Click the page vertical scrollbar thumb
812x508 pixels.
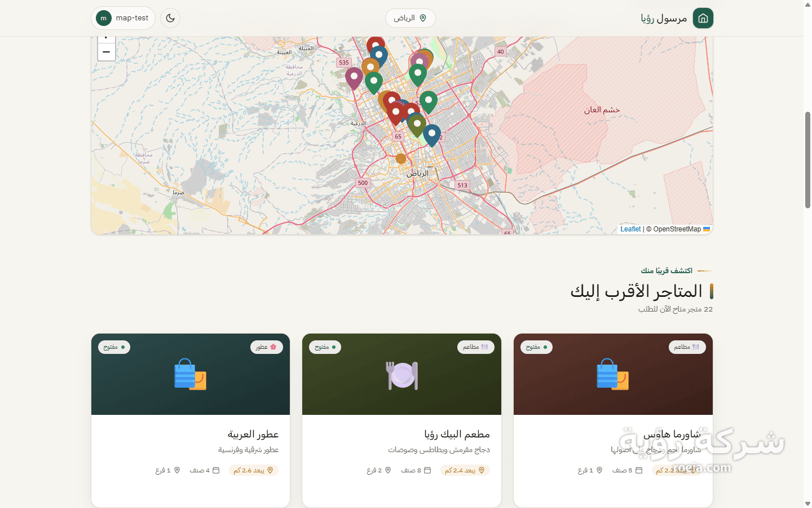tap(807, 160)
